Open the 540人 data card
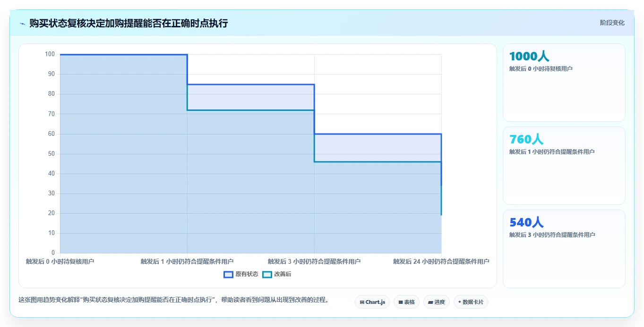644x327 pixels. point(564,249)
